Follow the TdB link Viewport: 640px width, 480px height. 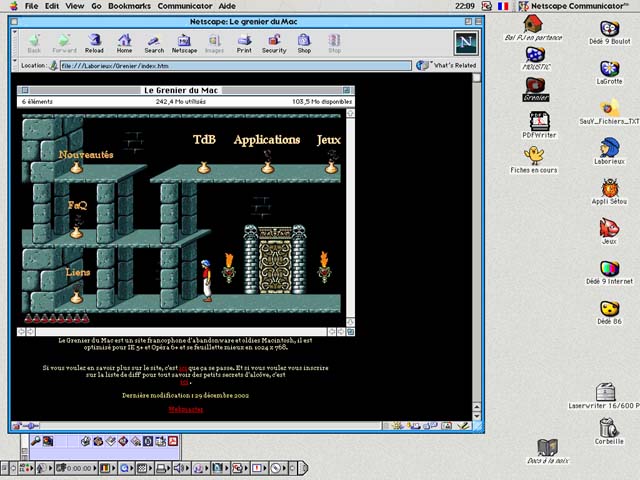[204, 140]
